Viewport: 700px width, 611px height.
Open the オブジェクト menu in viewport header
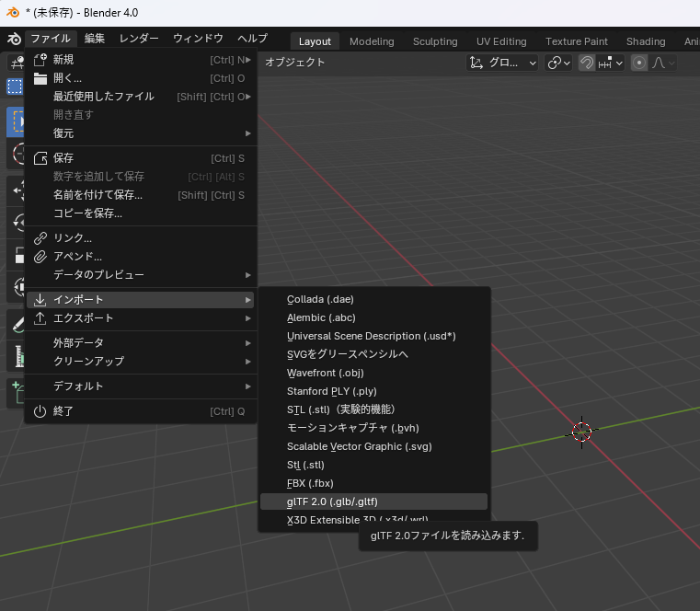(x=294, y=63)
